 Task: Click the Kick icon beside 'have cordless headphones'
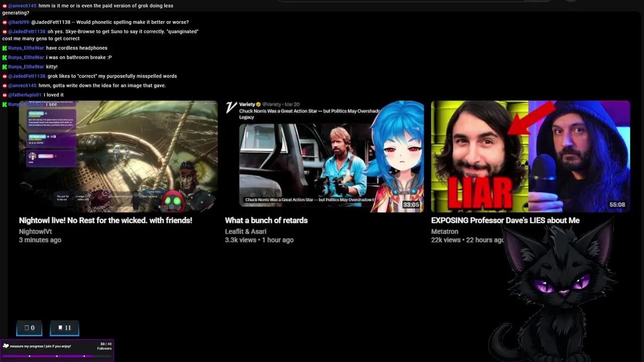(x=5, y=48)
